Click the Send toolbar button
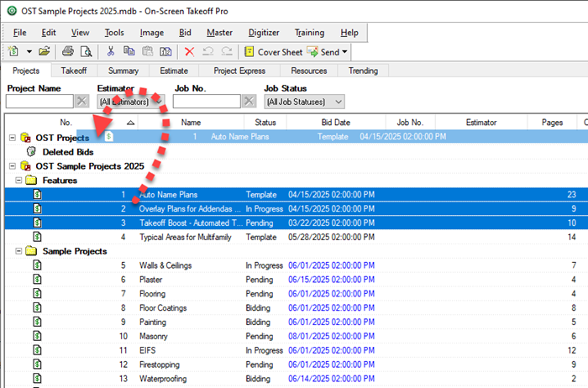588x388 pixels. point(323,52)
